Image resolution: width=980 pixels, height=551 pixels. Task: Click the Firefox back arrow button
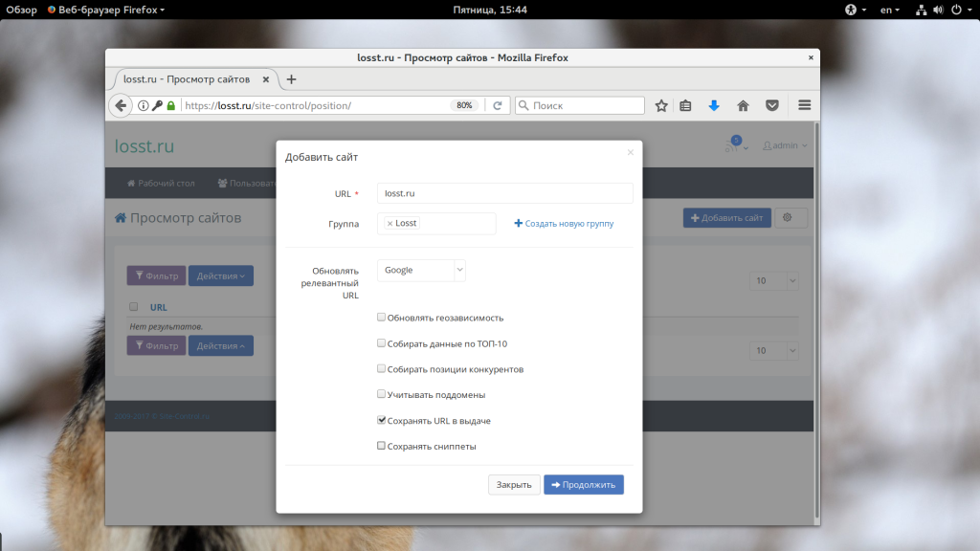click(121, 105)
